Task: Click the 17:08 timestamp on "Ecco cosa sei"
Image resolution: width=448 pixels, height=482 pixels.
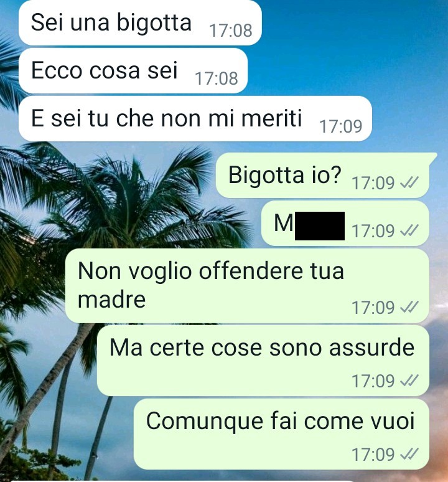Action: coord(217,78)
